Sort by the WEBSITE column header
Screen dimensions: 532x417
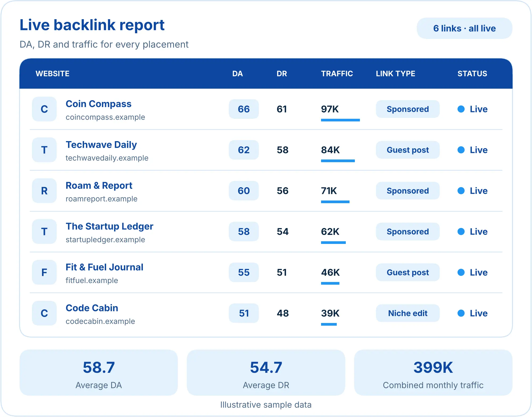click(x=52, y=73)
